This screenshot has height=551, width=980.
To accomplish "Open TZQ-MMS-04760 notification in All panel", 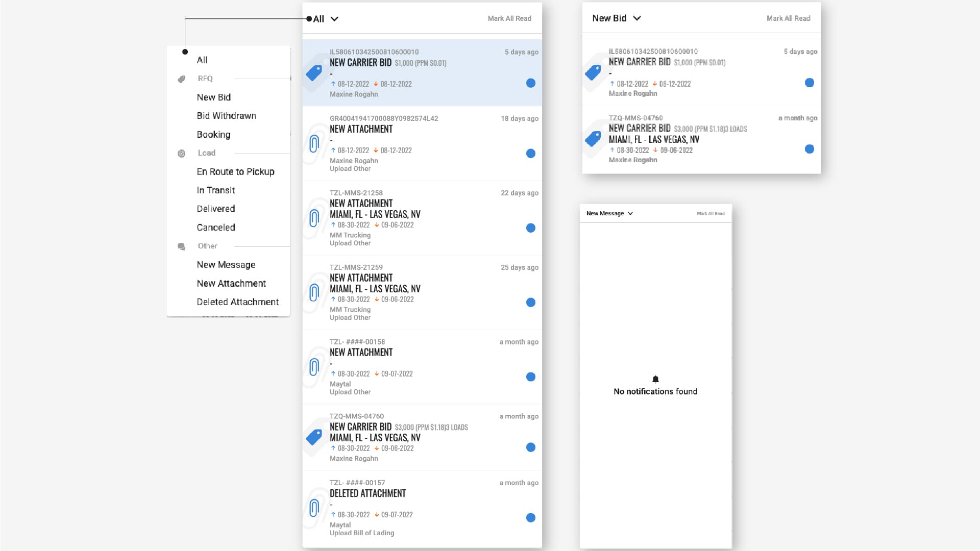I will (422, 437).
